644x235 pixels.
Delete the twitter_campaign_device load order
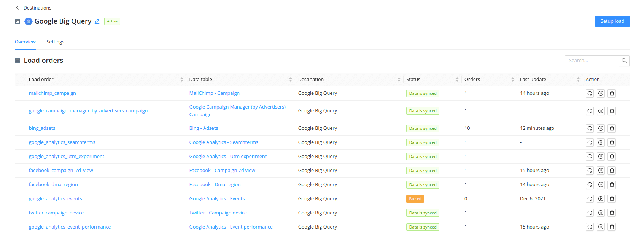tap(612, 213)
